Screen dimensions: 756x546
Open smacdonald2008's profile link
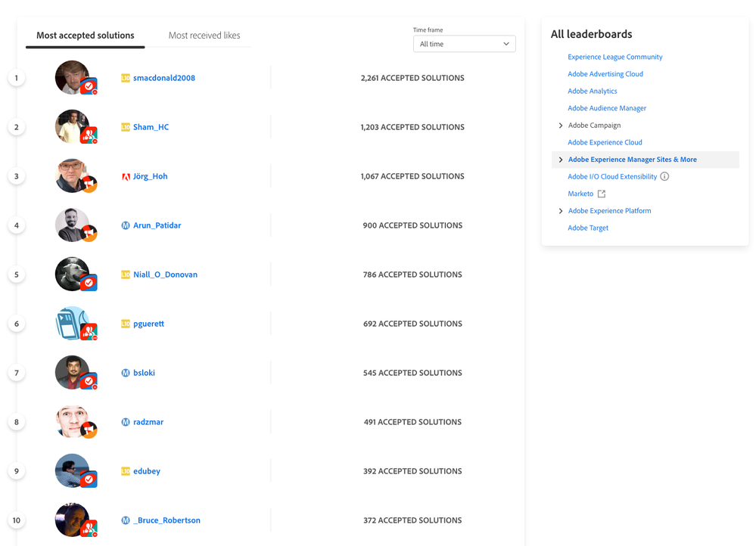point(164,78)
